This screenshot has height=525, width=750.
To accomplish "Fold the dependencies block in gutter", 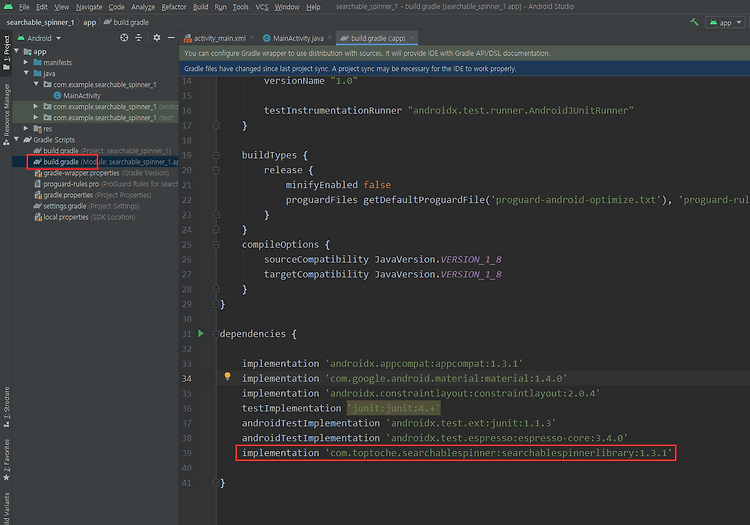I will (216, 334).
